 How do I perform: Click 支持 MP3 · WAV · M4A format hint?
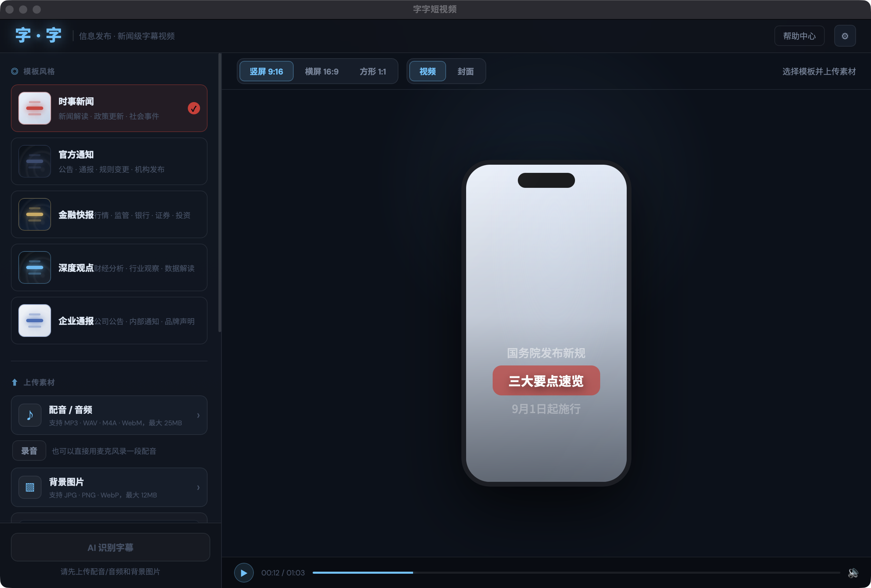point(115,423)
